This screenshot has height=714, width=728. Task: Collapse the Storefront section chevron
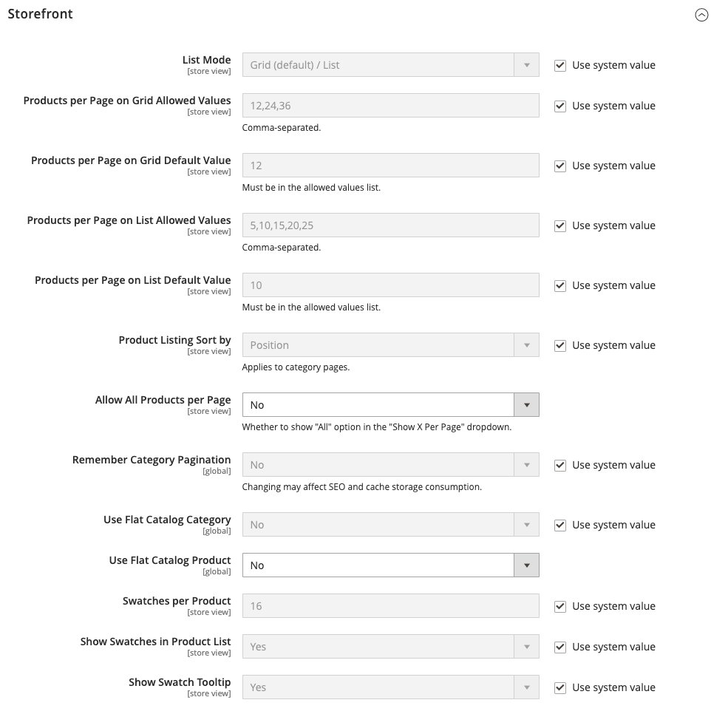[x=702, y=14]
